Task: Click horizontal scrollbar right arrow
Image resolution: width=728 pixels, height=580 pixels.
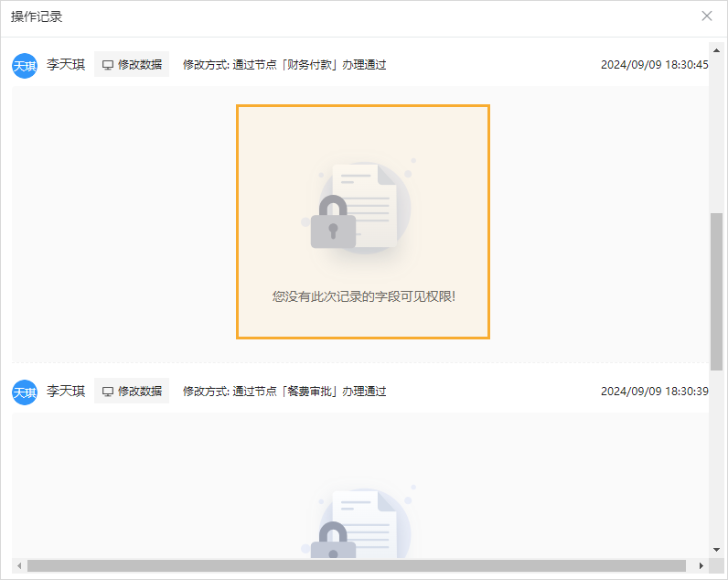Action: tap(701, 565)
